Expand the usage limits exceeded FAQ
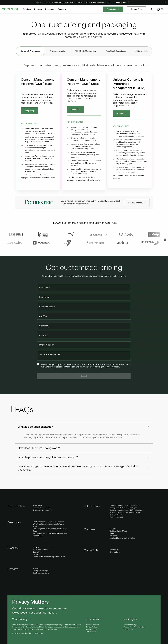The image size is (168, 644). (84, 457)
